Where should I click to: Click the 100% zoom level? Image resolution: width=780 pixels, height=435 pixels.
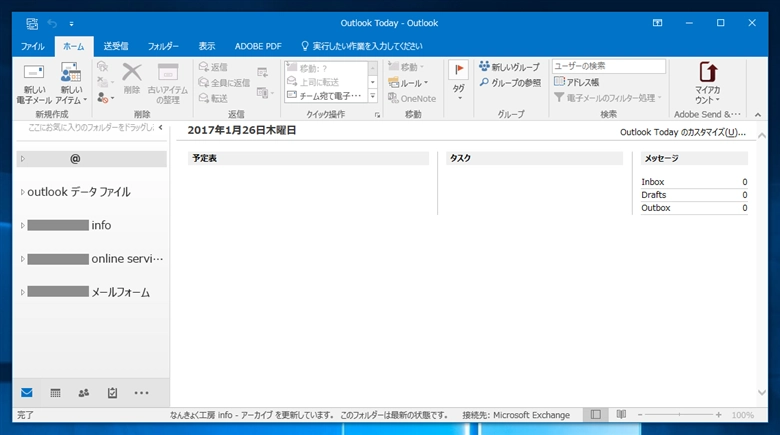coord(742,415)
